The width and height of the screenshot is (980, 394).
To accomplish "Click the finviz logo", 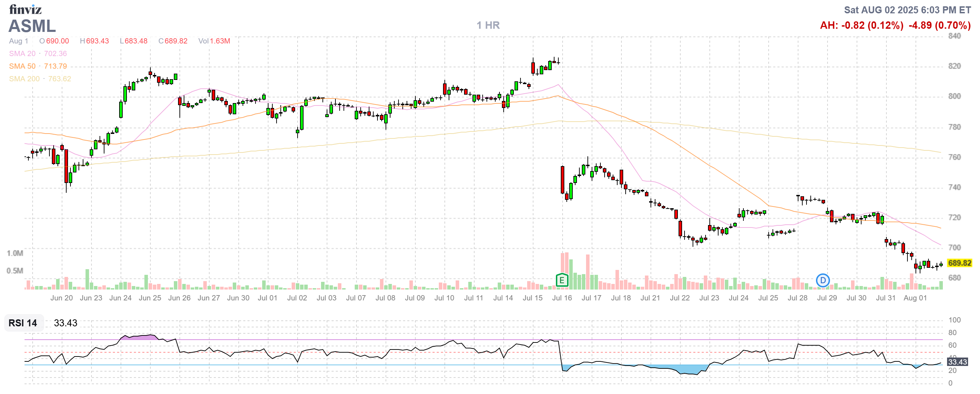I will tap(25, 9).
